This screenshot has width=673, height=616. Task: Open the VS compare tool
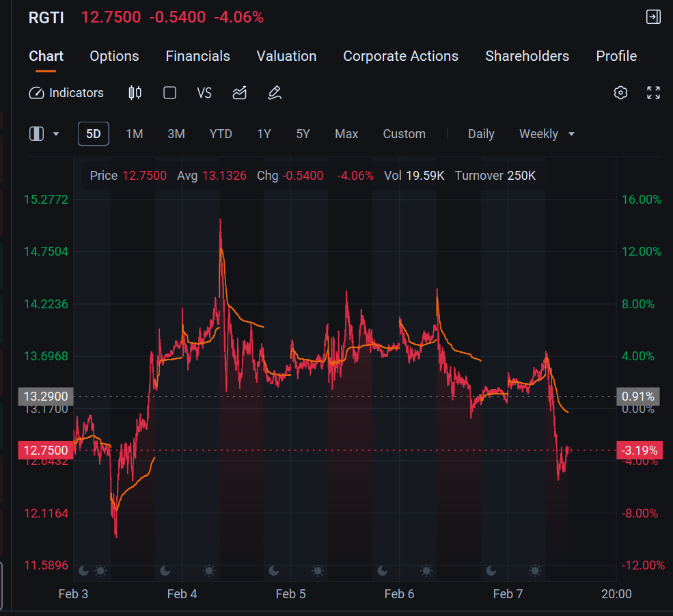(204, 93)
